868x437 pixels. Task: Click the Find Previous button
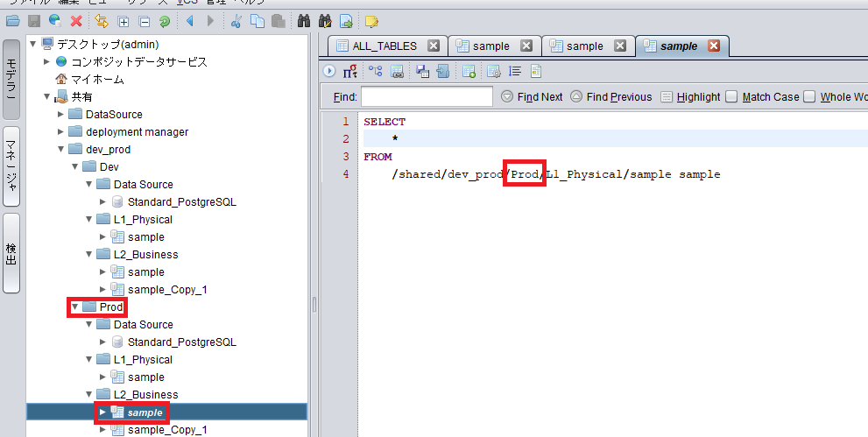click(611, 97)
